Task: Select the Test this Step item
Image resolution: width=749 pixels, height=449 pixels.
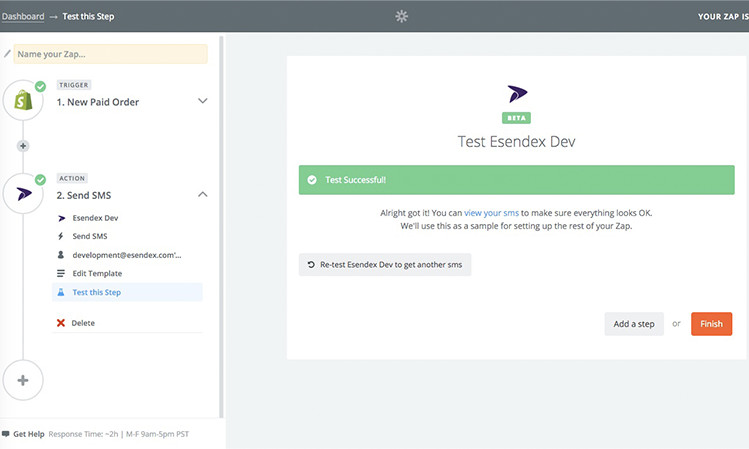Action: point(99,292)
